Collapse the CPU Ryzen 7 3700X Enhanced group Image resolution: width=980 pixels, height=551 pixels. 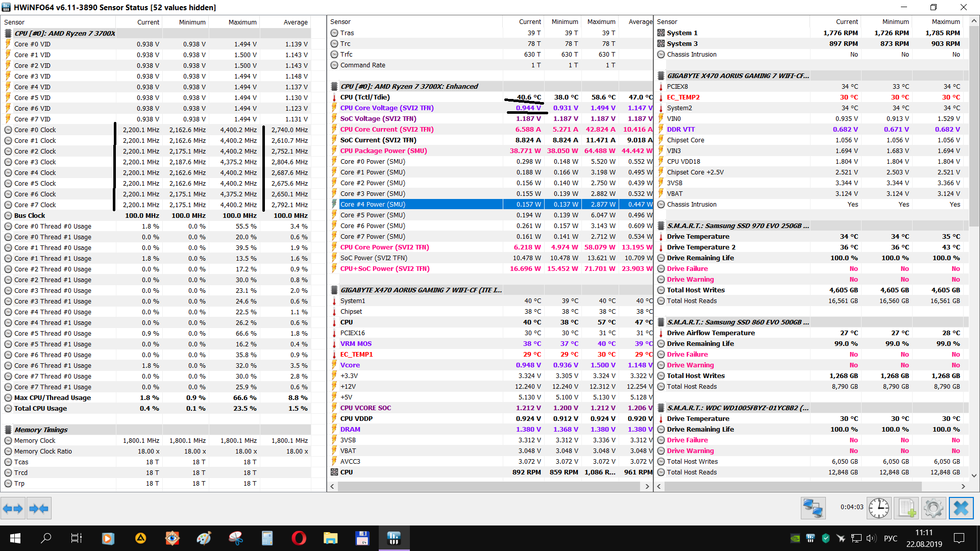(x=408, y=86)
